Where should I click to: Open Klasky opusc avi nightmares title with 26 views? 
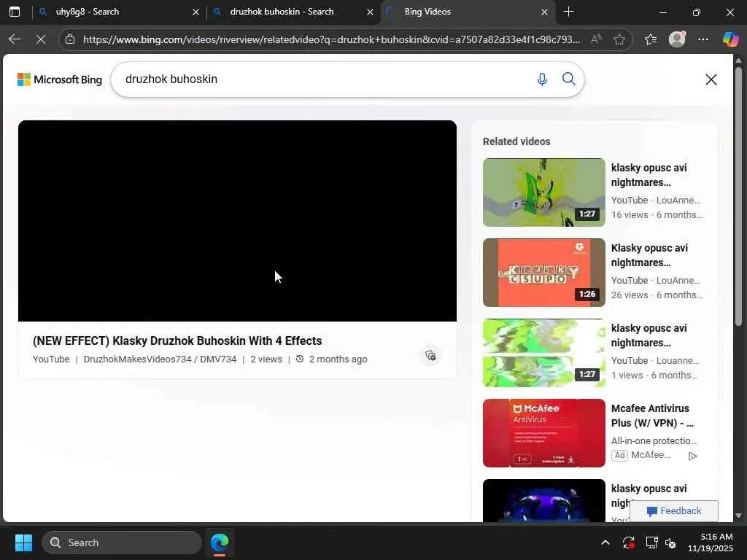tap(649, 254)
